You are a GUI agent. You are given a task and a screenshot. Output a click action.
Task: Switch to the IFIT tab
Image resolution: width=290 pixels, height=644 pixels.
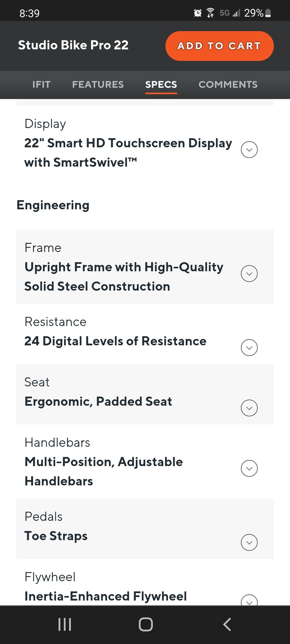coord(41,85)
